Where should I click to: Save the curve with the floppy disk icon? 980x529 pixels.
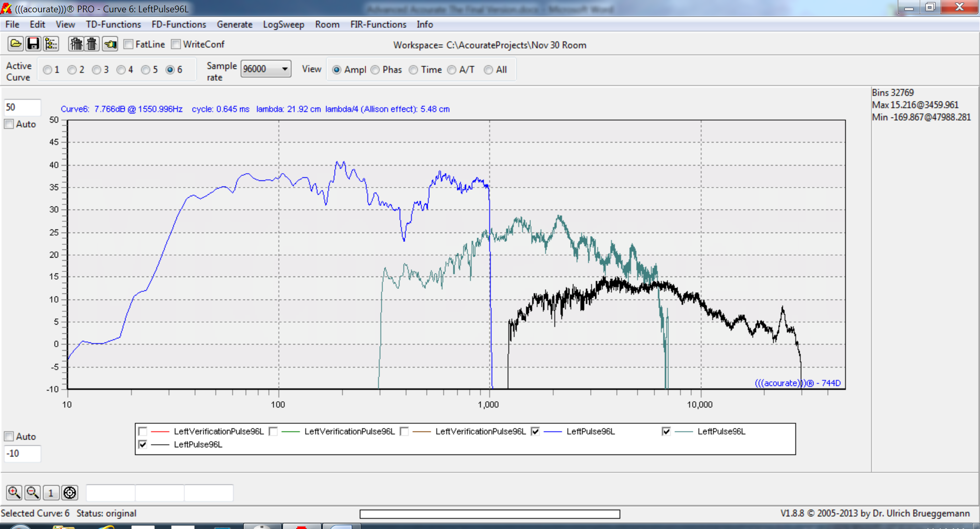[x=33, y=44]
